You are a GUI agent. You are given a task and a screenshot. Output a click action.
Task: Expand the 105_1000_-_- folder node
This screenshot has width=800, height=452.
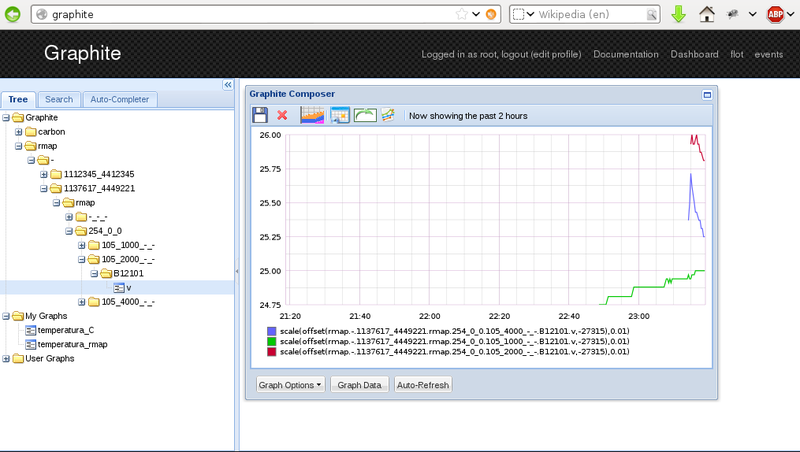point(82,245)
